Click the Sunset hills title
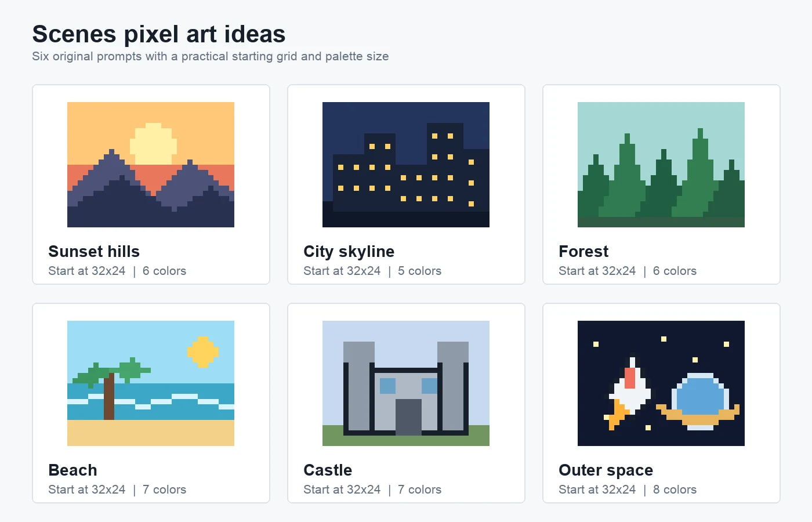 pos(94,252)
